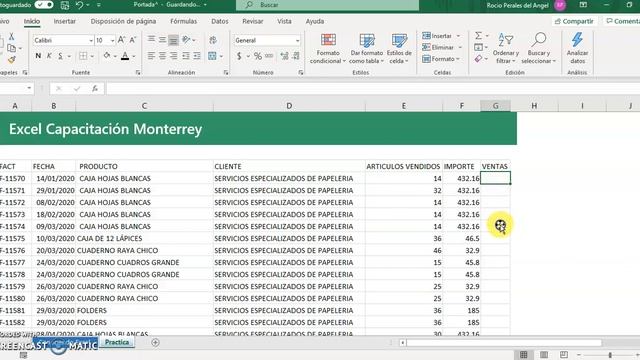Screen dimensions: 640x360
Task: Click the Borders icon
Action: point(83,56)
